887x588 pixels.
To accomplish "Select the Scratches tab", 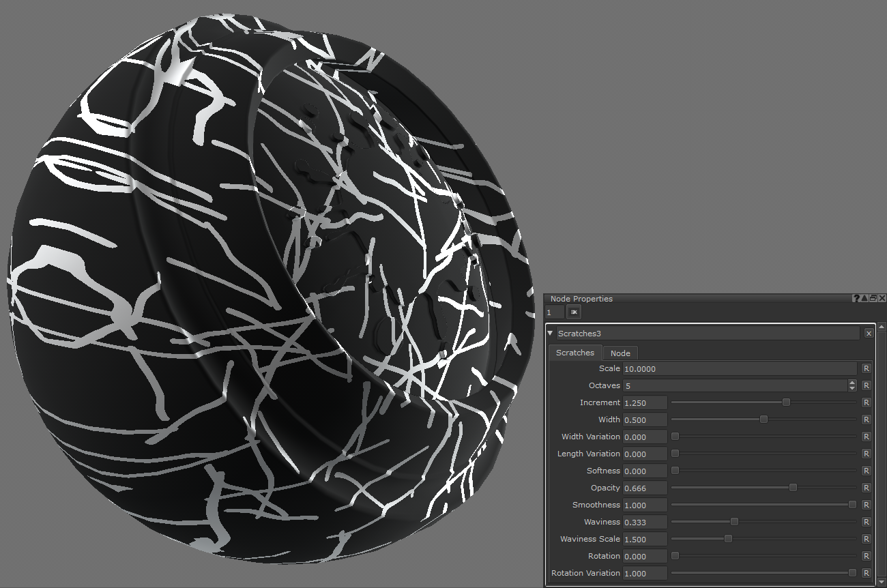I will (x=575, y=353).
